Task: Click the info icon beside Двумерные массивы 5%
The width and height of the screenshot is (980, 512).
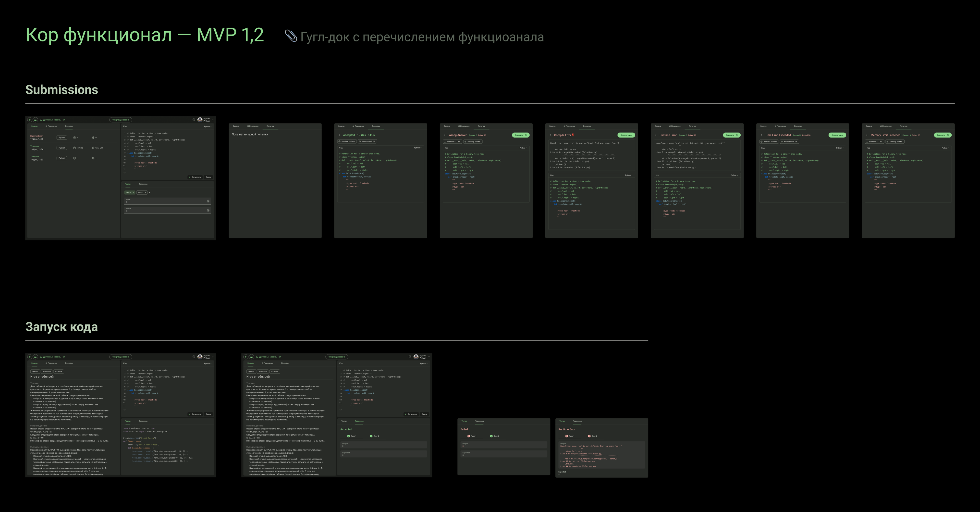Action: coord(41,120)
